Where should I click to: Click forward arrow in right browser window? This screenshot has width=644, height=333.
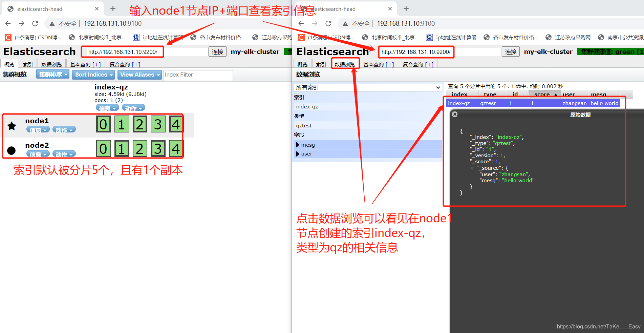(x=315, y=23)
